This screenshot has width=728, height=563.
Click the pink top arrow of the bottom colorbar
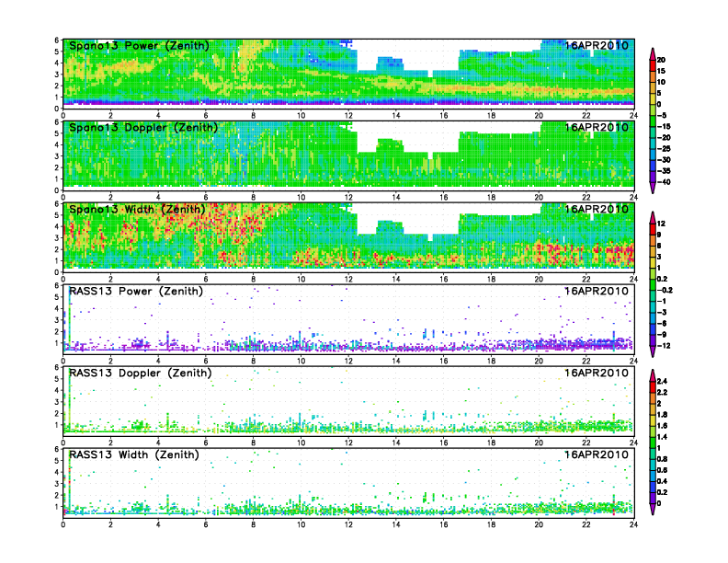653,375
